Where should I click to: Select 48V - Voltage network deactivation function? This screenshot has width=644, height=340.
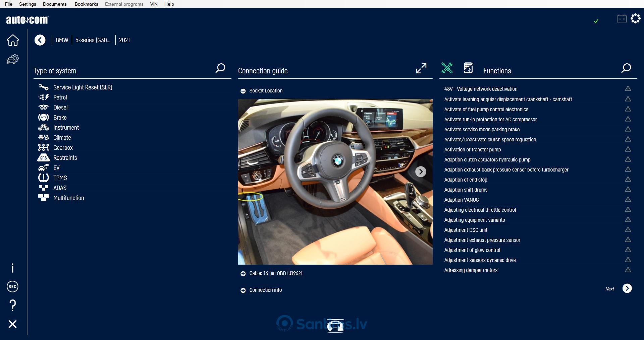click(481, 89)
